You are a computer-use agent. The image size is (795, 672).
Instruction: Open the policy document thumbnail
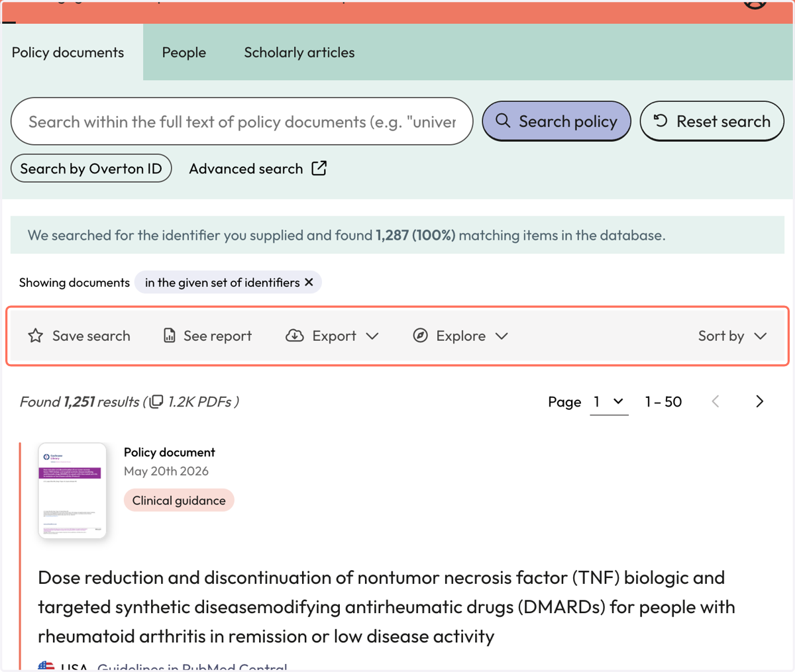[x=72, y=491]
